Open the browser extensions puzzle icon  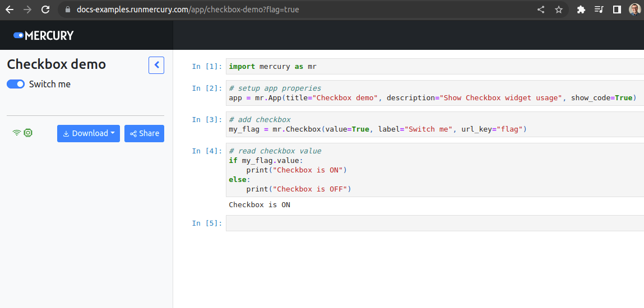581,10
